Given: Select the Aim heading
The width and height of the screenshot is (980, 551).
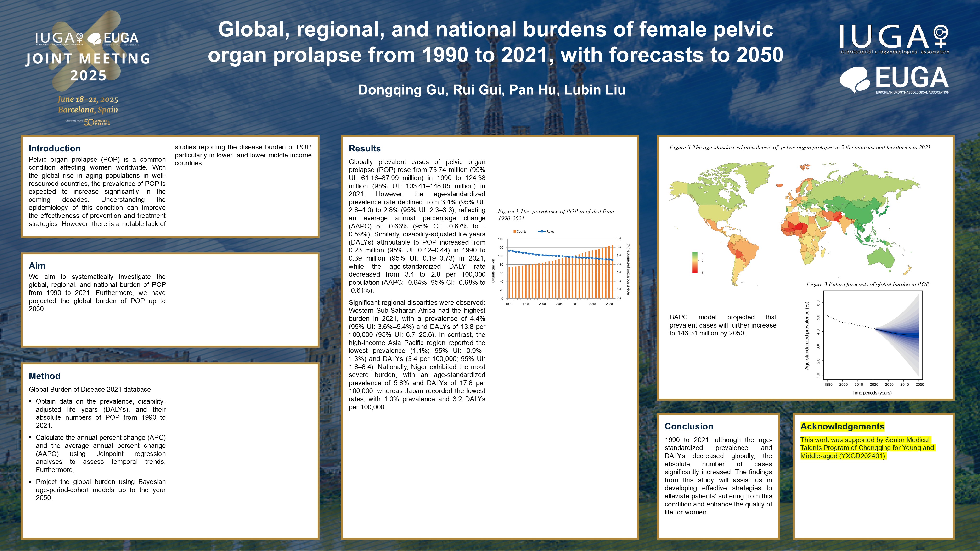Looking at the screenshot, I should point(37,266).
